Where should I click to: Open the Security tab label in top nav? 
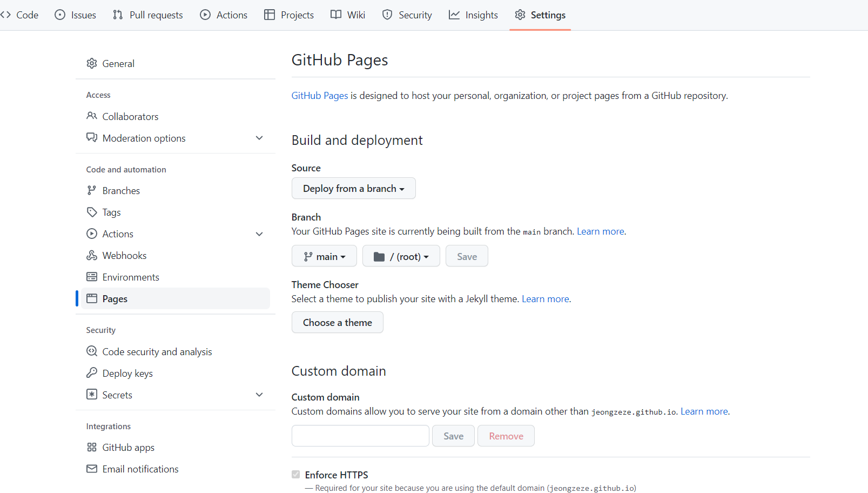[415, 15]
